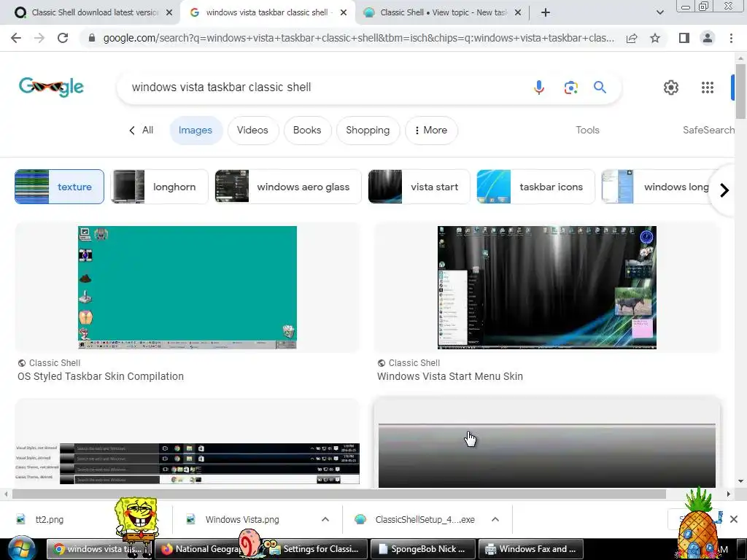Viewport: 747px width, 560px height.
Task: Click the address bar URL
Action: coord(358,38)
